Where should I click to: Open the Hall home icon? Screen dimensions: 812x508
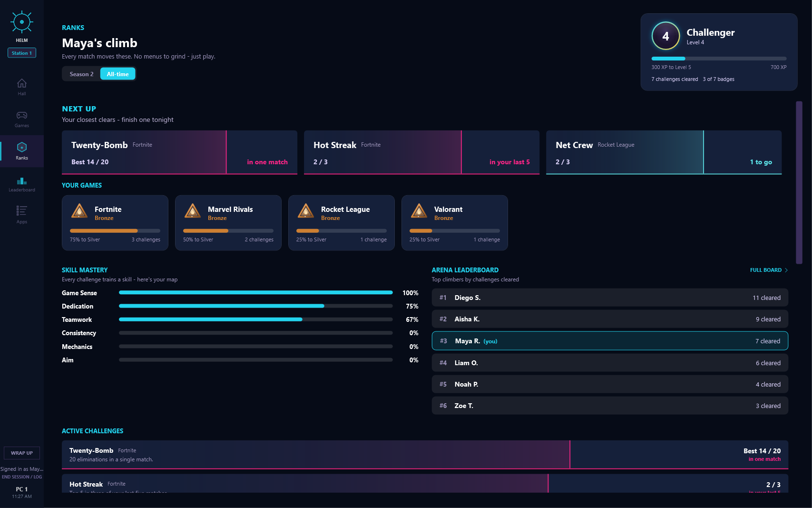[x=22, y=83]
